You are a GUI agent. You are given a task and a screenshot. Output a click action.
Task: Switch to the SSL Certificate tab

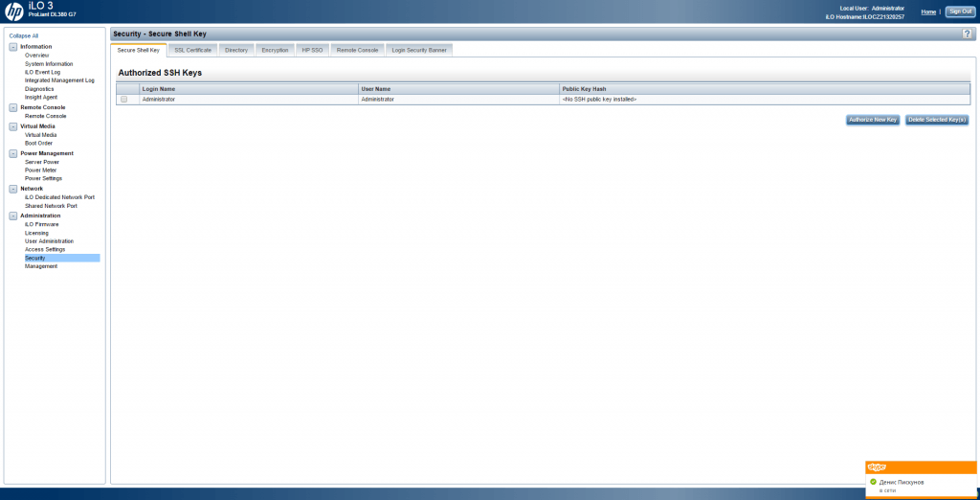(192, 50)
